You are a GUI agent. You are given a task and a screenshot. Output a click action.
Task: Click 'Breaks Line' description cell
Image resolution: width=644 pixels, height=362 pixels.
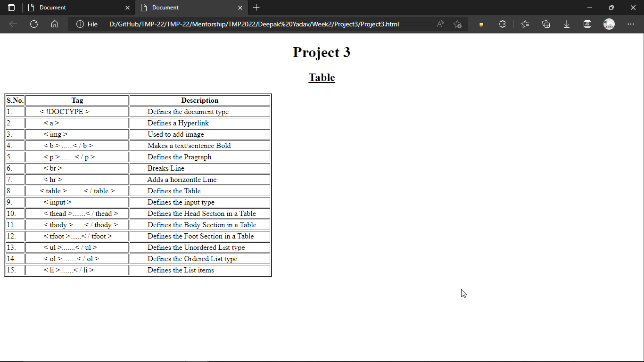200,168
